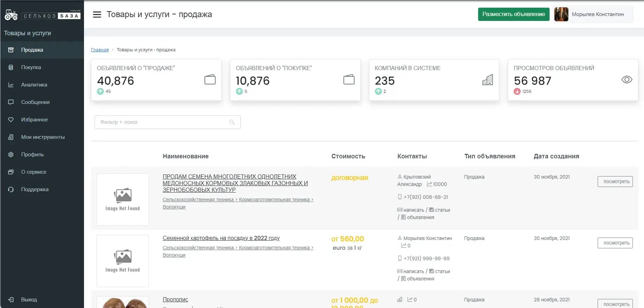Click объявления link in Морылев contacts

coord(421,279)
